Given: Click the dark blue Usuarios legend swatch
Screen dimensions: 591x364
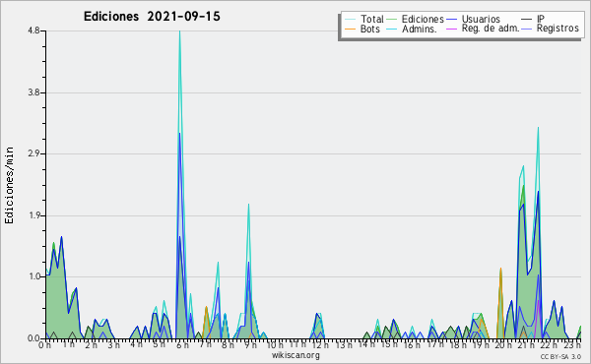Looking at the screenshot, I should click(451, 20).
